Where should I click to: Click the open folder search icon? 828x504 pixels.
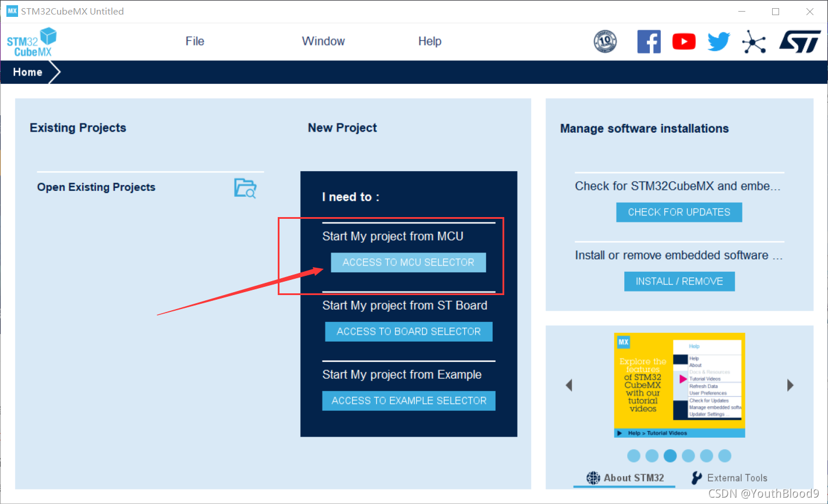(245, 188)
